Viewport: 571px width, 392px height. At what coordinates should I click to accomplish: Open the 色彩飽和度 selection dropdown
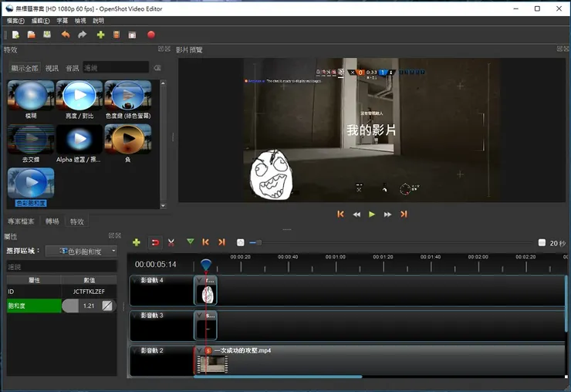[x=81, y=251]
